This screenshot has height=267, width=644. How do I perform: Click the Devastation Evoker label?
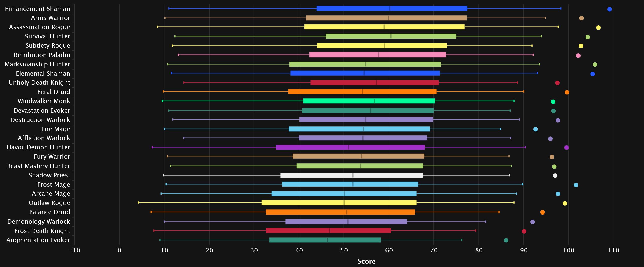[x=42, y=111]
